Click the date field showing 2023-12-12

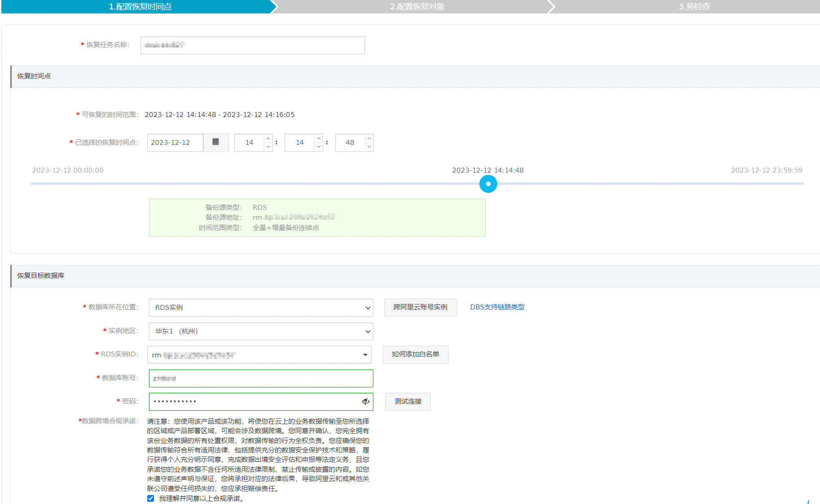pyautogui.click(x=175, y=143)
